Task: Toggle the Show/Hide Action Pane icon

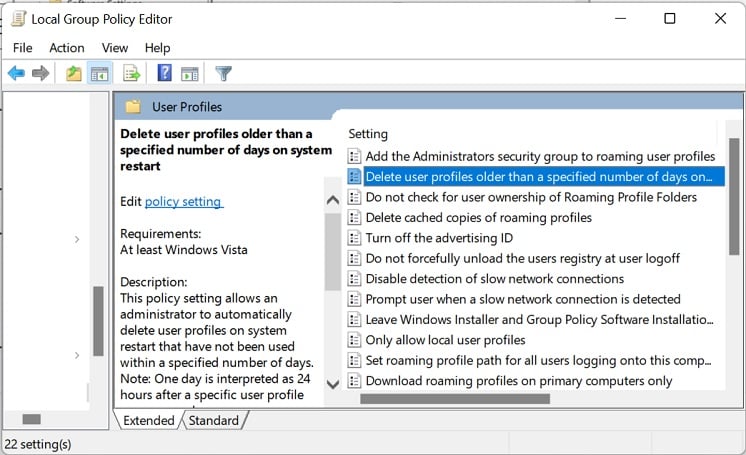Action: (190, 74)
